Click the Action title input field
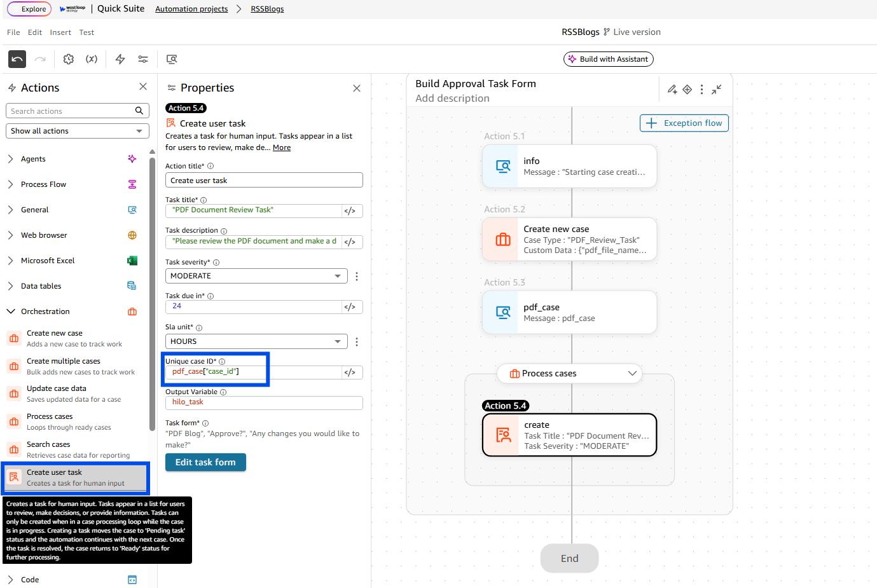 264,181
